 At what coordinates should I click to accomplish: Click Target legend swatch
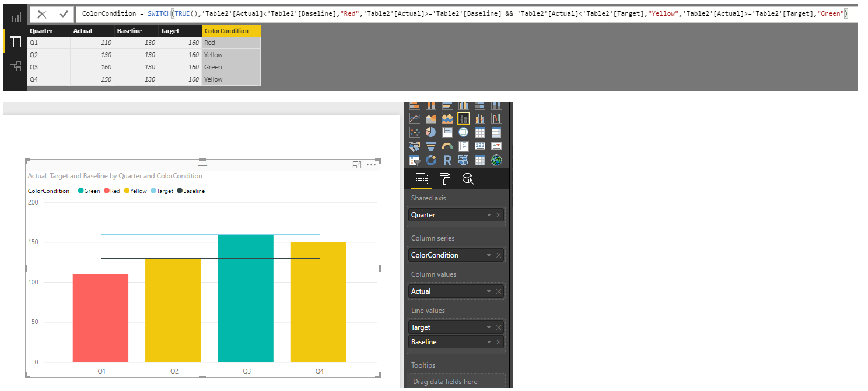[153, 191]
